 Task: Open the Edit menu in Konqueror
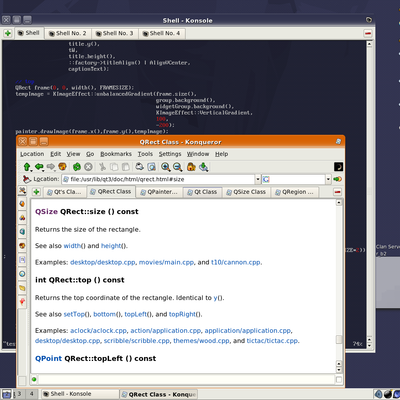[x=56, y=154]
